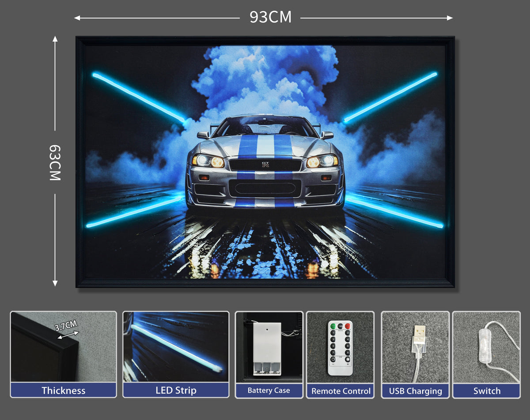Click the "Thickness" caption label

[x=64, y=390]
